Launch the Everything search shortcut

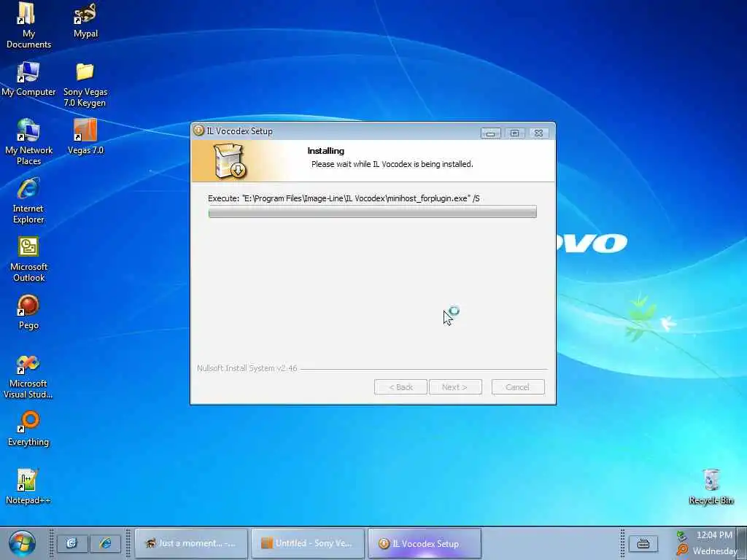[28, 429]
